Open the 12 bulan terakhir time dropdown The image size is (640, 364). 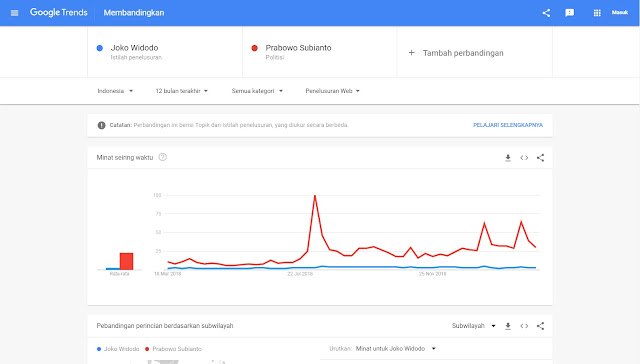point(182,91)
